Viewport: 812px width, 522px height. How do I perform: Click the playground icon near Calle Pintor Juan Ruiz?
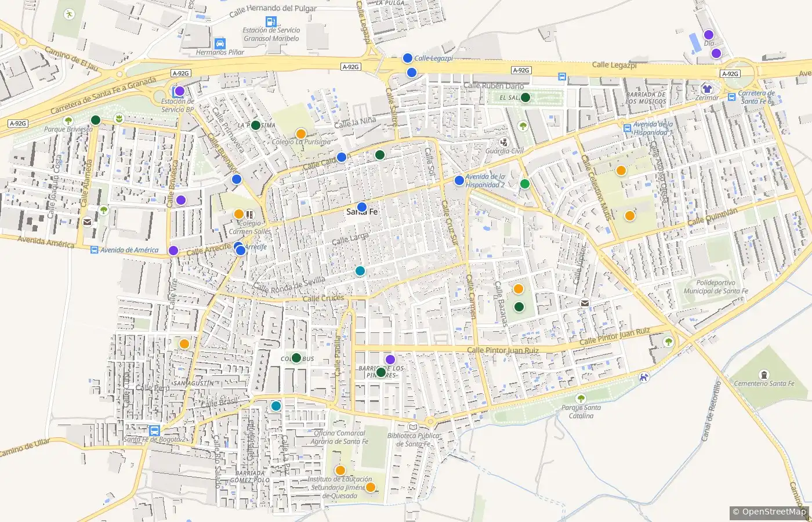[x=644, y=378]
